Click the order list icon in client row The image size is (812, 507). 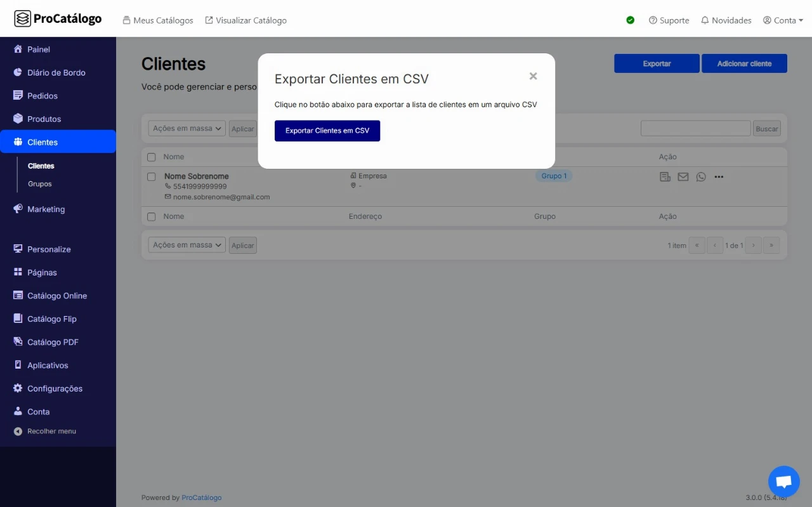tap(665, 177)
